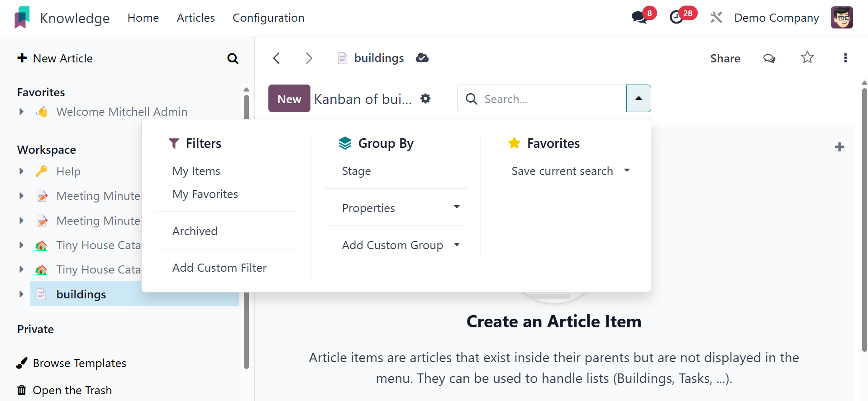Viewport: 868px width, 401px height.
Task: Open the article chatter comments icon
Action: (x=769, y=58)
